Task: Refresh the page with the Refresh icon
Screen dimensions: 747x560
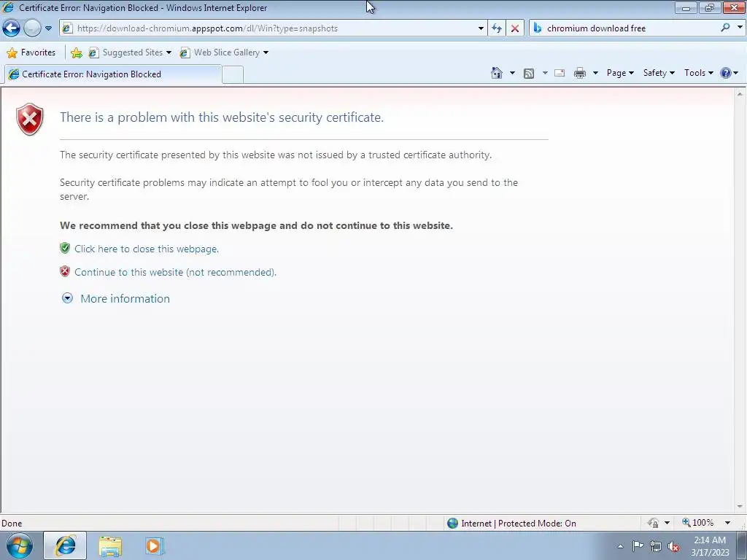Action: pyautogui.click(x=496, y=28)
